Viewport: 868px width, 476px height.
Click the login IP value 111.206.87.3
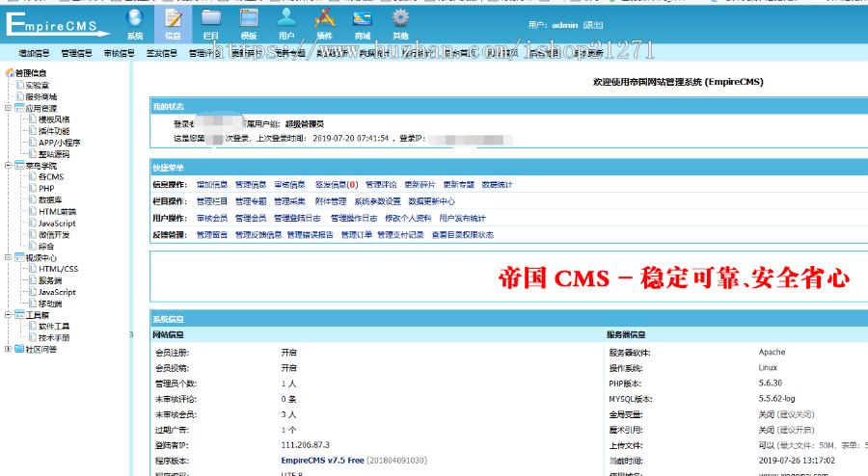click(x=306, y=444)
